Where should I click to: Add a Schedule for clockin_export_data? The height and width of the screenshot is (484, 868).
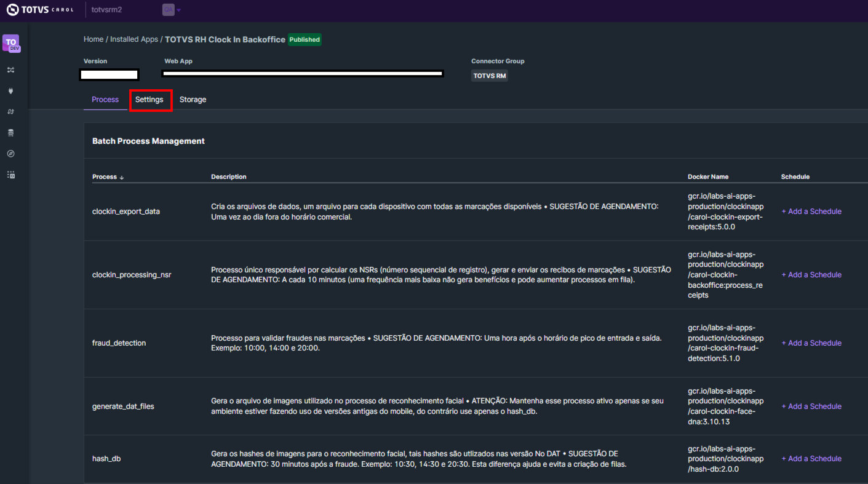coord(811,212)
